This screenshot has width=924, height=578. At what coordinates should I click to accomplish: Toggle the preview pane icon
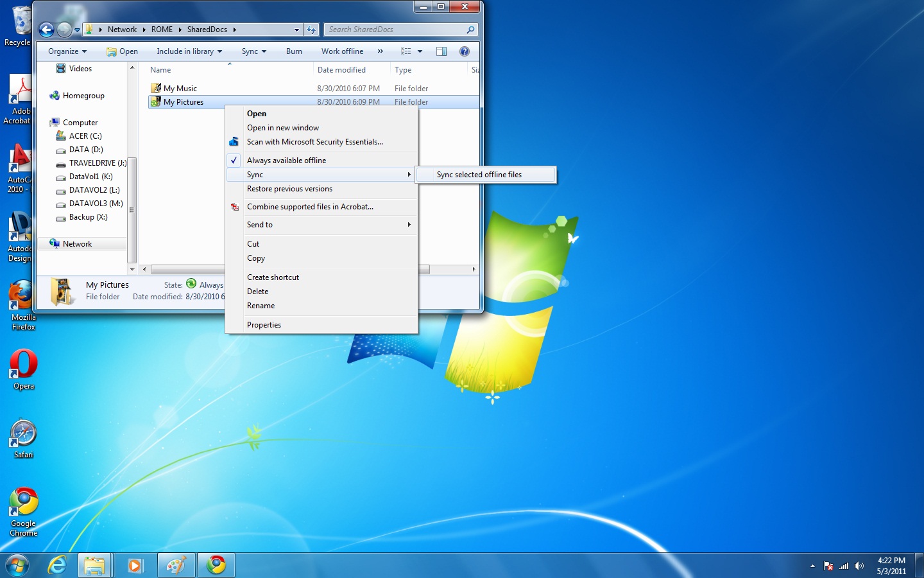click(441, 51)
